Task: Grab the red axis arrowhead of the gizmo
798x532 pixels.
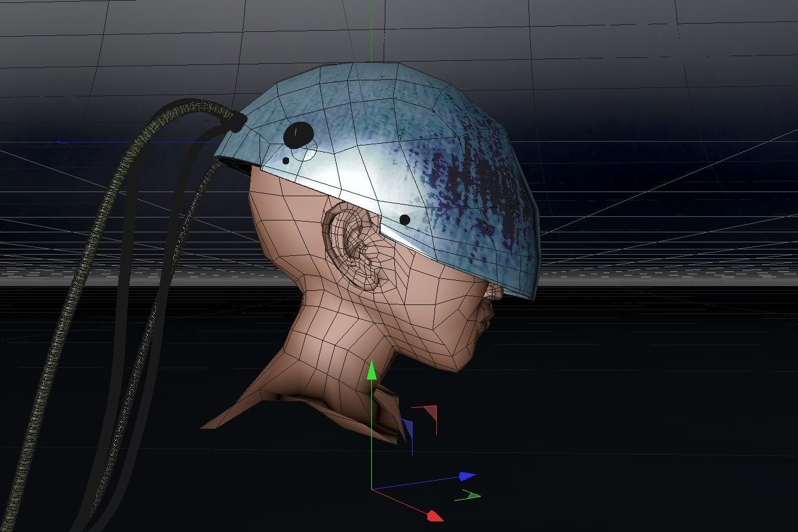Action: (435, 515)
